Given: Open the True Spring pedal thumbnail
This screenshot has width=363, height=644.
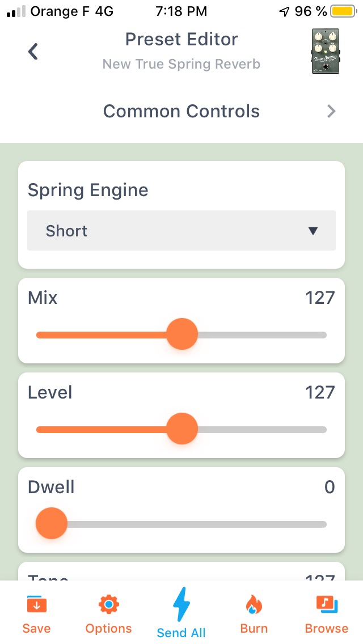Looking at the screenshot, I should [x=325, y=52].
